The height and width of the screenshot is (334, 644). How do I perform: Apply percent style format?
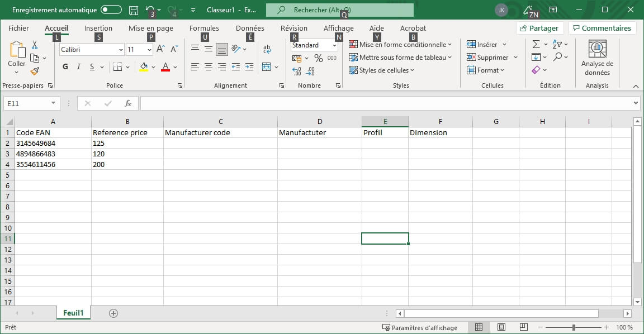318,58
